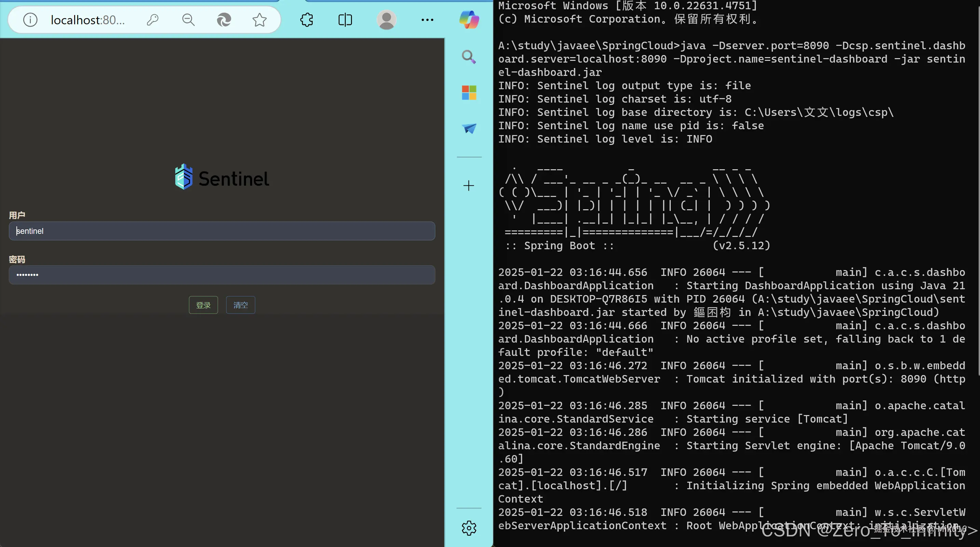Open the paper plane sidebar icon
The width and height of the screenshot is (980, 547).
[469, 128]
